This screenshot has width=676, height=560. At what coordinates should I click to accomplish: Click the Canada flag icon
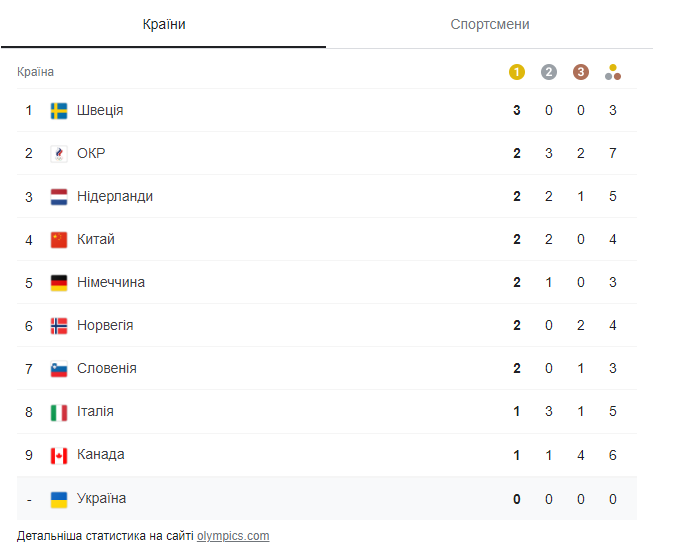[59, 455]
